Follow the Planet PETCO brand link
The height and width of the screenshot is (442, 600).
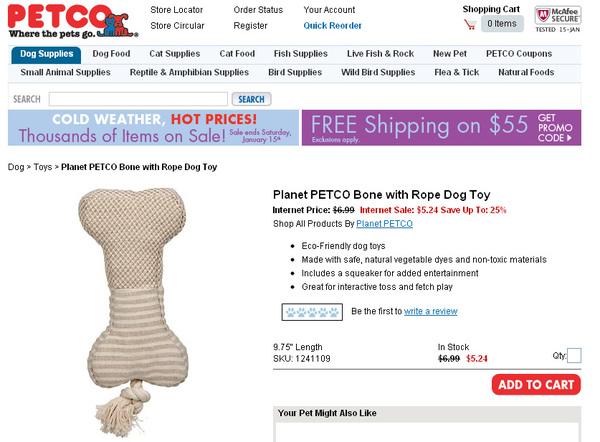point(384,224)
